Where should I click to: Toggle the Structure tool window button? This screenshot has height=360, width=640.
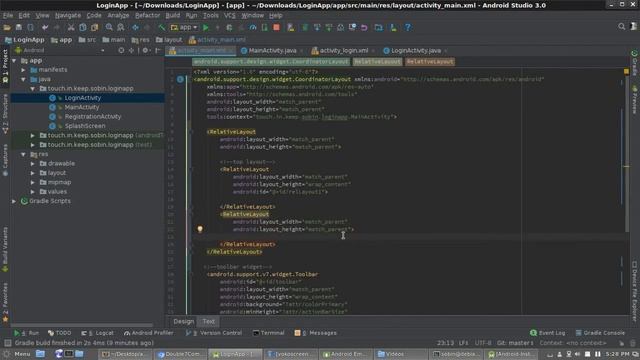coord(5,114)
